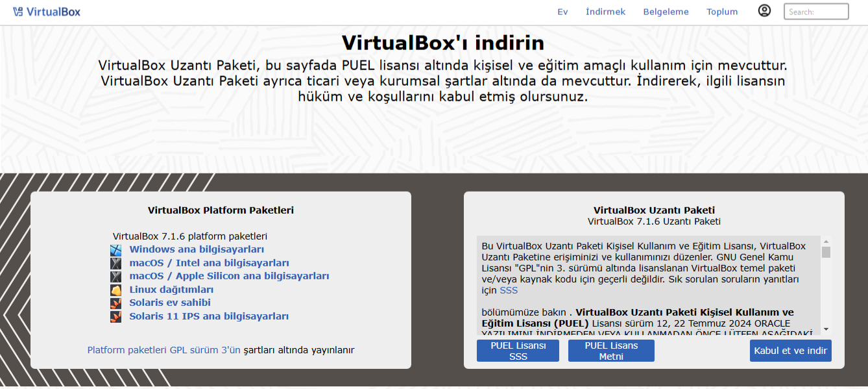The height and width of the screenshot is (389, 868).
Task: Click the PUEL Lisansı SSS button
Action: pos(518,351)
